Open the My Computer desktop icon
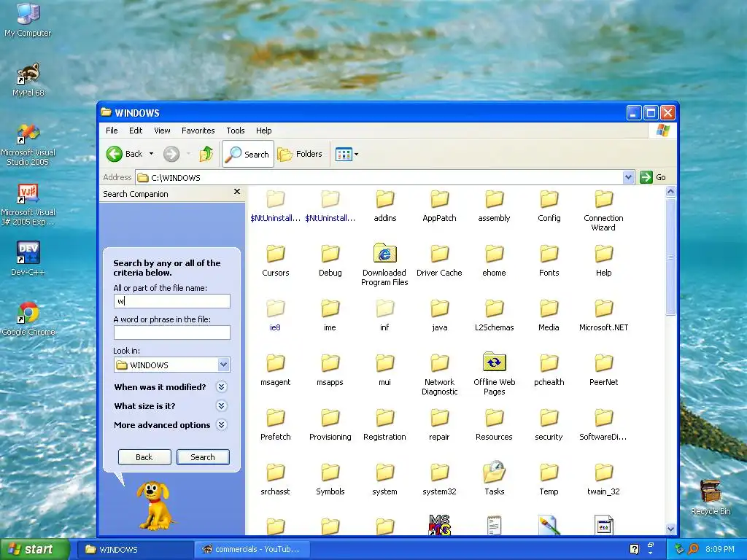Image resolution: width=747 pixels, height=560 pixels. coord(28,20)
